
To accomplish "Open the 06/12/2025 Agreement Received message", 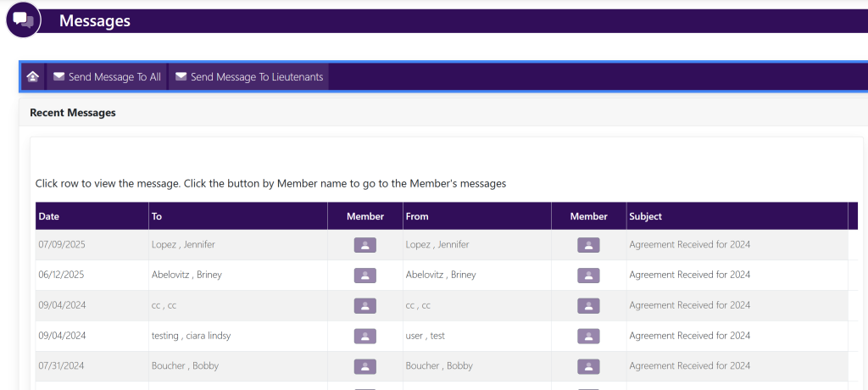I will (x=689, y=275).
